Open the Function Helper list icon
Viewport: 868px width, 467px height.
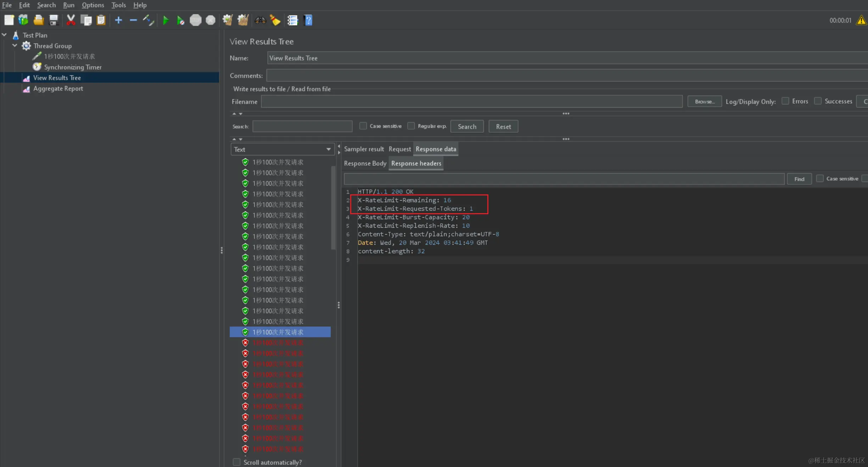click(292, 20)
